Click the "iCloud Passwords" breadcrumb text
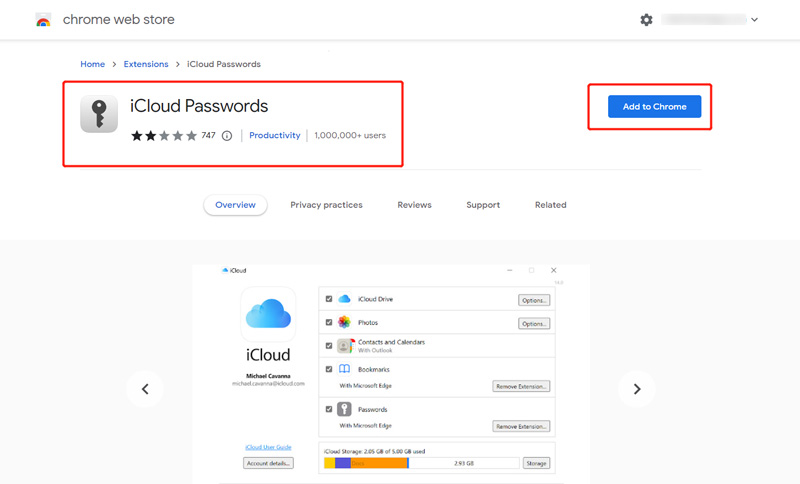This screenshot has height=484, width=800. [223, 64]
